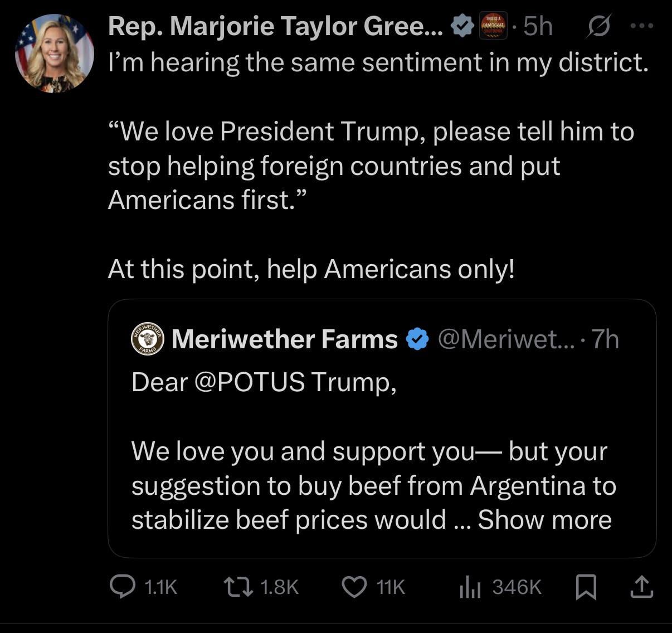Click the blue verified badge beside Rep. name

pyautogui.click(x=462, y=26)
